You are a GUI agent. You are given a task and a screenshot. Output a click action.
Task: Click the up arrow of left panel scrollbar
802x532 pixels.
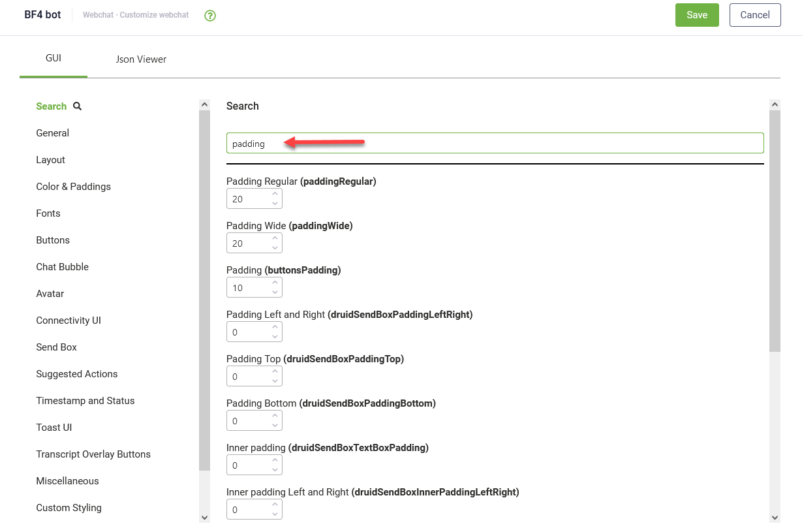coord(205,103)
